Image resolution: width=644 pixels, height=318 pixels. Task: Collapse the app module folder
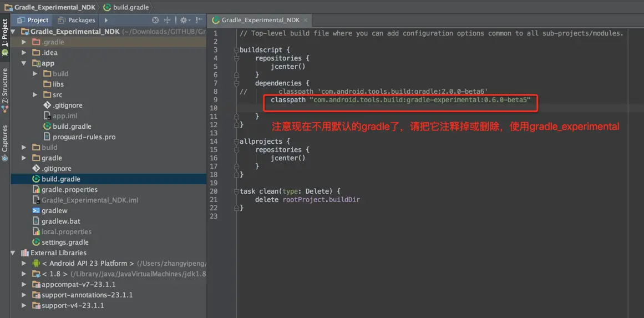coord(24,63)
